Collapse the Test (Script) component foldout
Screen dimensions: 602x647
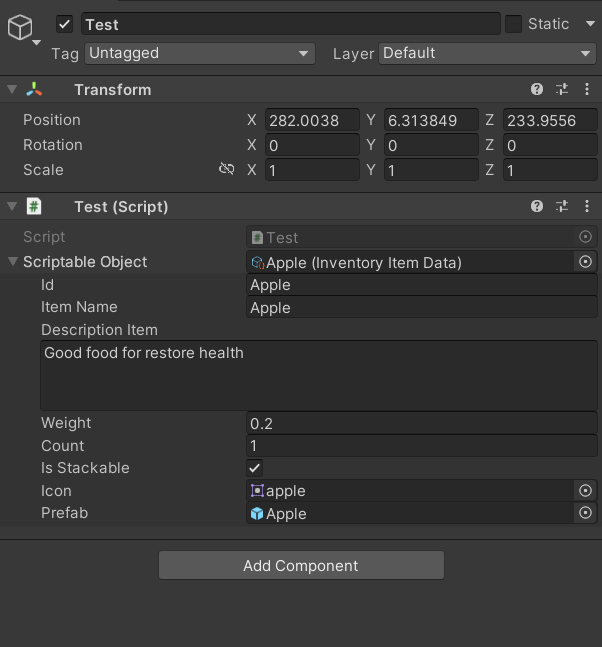(12, 206)
